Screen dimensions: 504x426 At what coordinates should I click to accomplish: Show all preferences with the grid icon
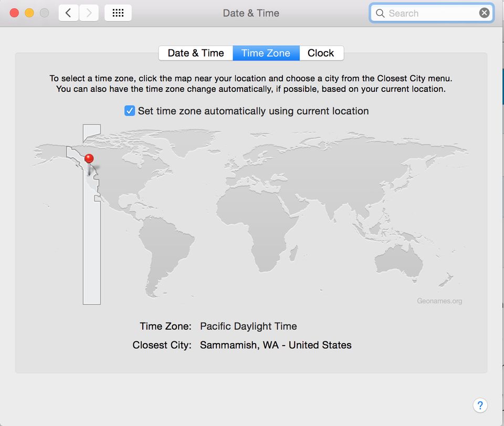(x=118, y=13)
